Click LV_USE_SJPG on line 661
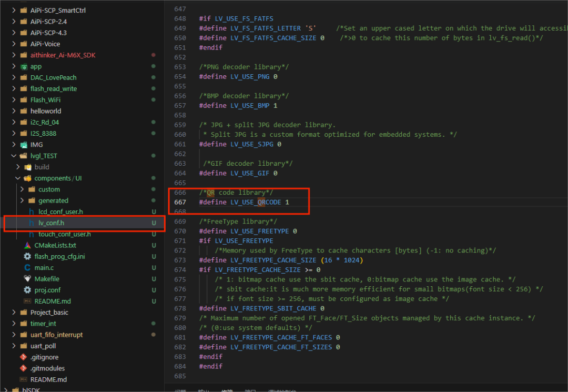 (x=252, y=144)
